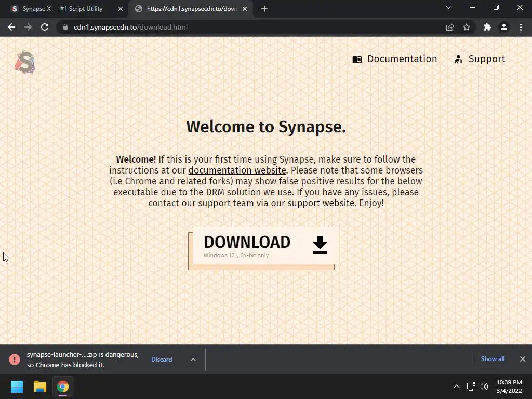Restore down the Chrome window
The image size is (532, 399).
pos(496,7)
